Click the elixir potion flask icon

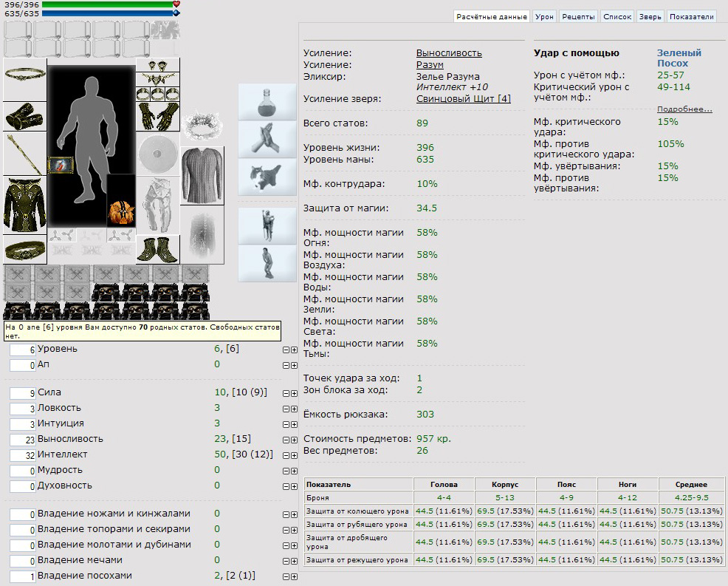coord(267,102)
